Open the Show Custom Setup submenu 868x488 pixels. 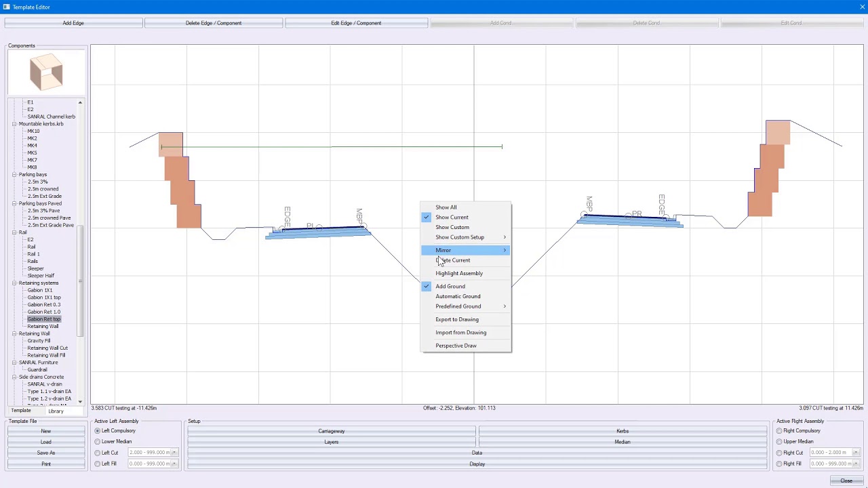pos(466,237)
